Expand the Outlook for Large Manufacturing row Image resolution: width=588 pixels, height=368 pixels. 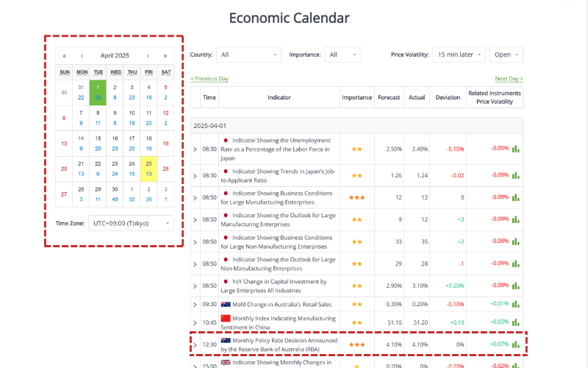pos(195,219)
